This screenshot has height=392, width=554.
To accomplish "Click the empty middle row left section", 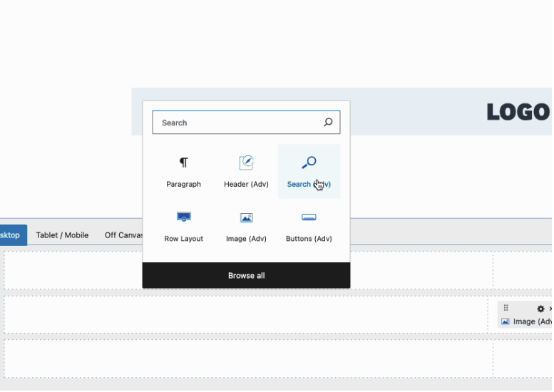I will click(71, 314).
